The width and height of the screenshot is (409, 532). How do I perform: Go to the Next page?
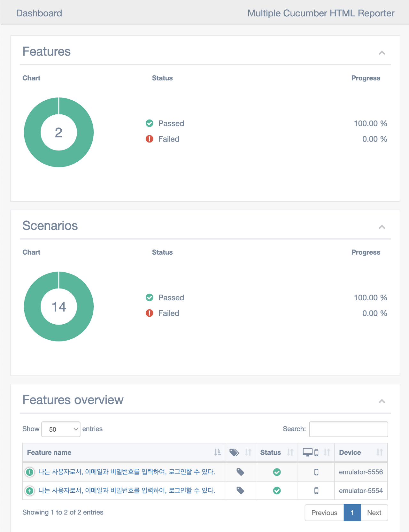[374, 513]
